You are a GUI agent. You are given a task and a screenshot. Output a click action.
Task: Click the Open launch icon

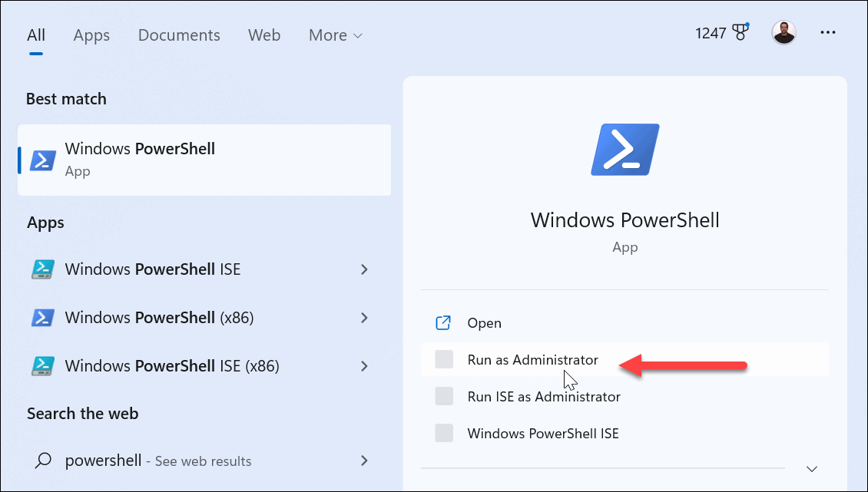point(443,322)
